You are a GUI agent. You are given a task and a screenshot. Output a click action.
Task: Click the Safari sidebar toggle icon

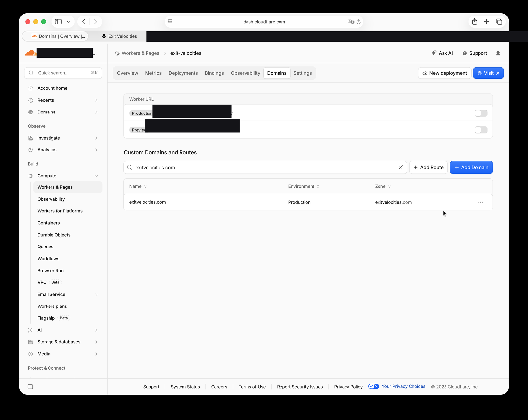[x=58, y=22]
